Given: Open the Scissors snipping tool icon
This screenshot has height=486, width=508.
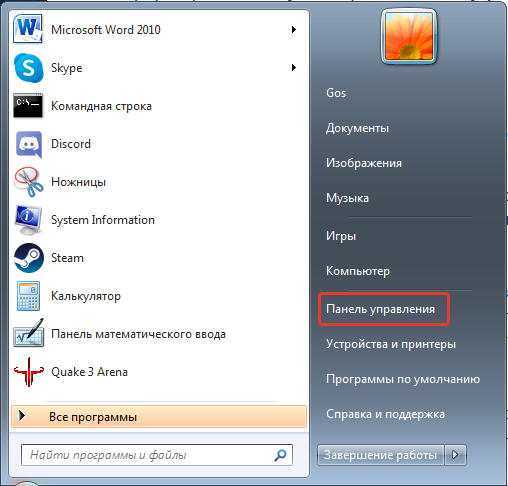Looking at the screenshot, I should tap(28, 182).
